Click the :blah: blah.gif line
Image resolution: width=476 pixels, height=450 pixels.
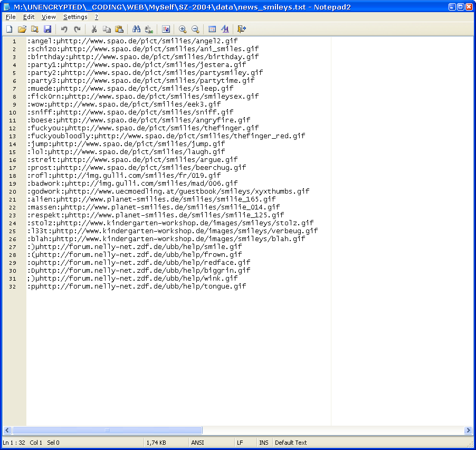click(x=166, y=238)
